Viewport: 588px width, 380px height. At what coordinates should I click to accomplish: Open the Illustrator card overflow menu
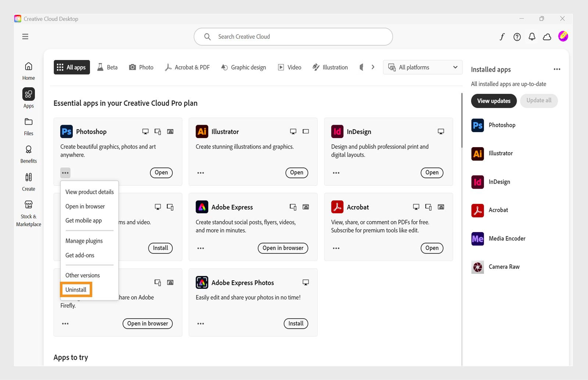click(x=201, y=173)
